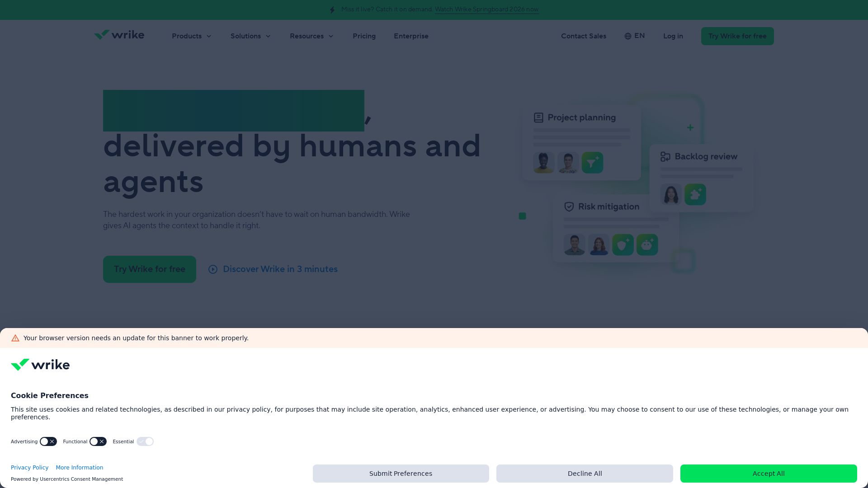Click the globe language icon
This screenshot has height=488, width=868.
627,36
